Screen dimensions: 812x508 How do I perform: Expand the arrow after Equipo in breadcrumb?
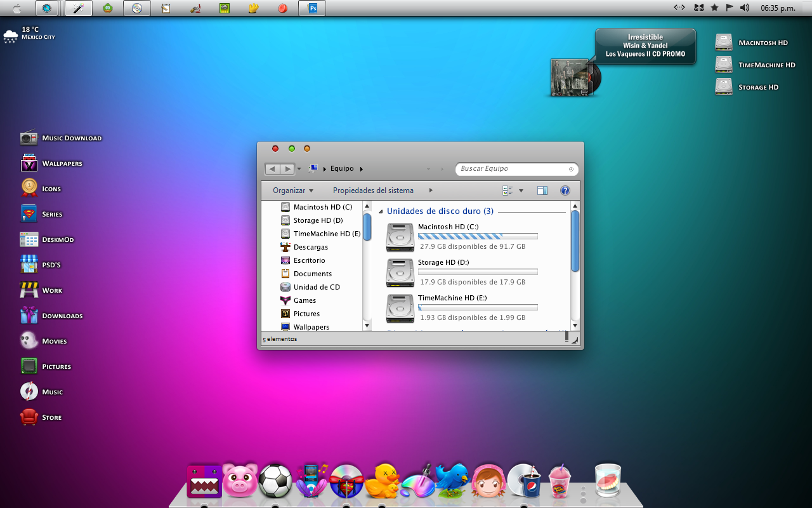coord(362,169)
